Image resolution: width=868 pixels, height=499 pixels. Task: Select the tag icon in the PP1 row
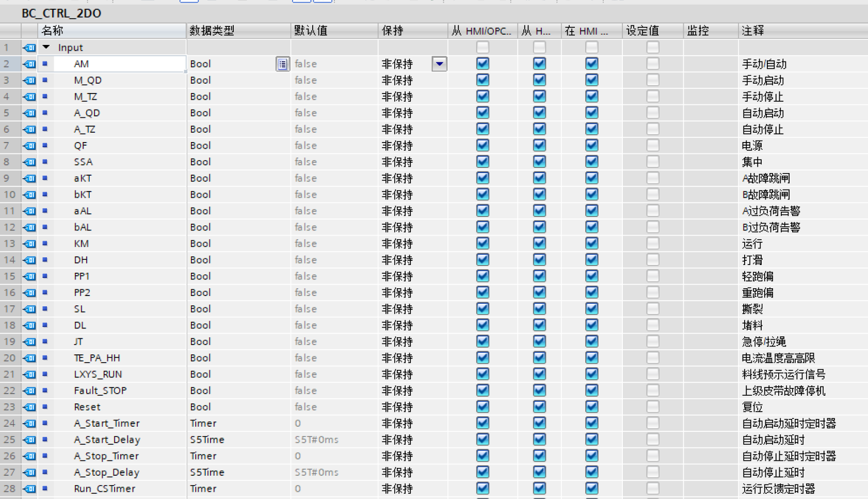pyautogui.click(x=29, y=276)
